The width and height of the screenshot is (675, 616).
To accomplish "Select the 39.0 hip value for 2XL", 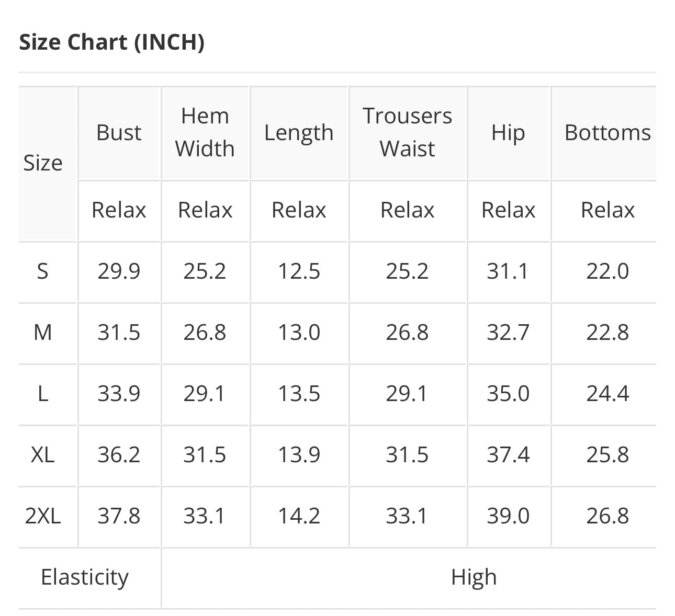I will pos(508,516).
